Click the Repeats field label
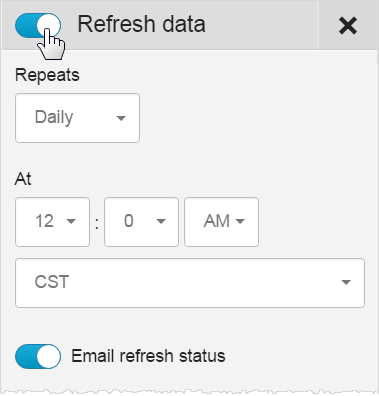379x396 pixels. (47, 75)
